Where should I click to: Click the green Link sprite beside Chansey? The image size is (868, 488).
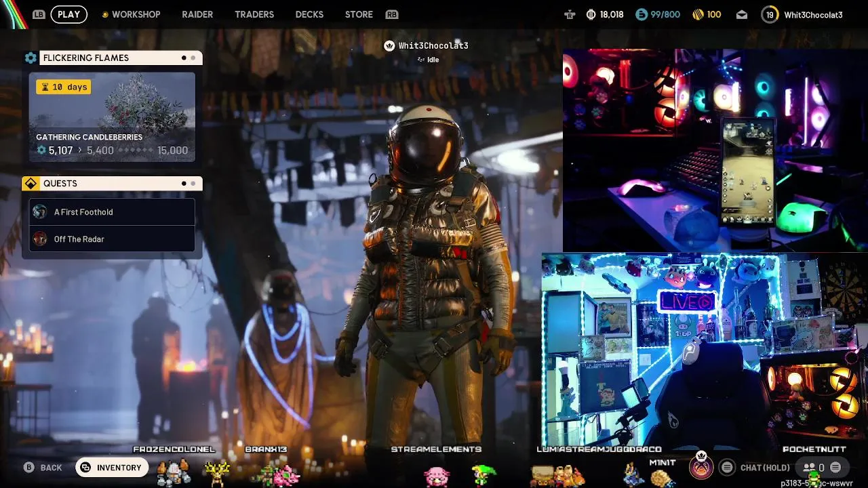484,476
